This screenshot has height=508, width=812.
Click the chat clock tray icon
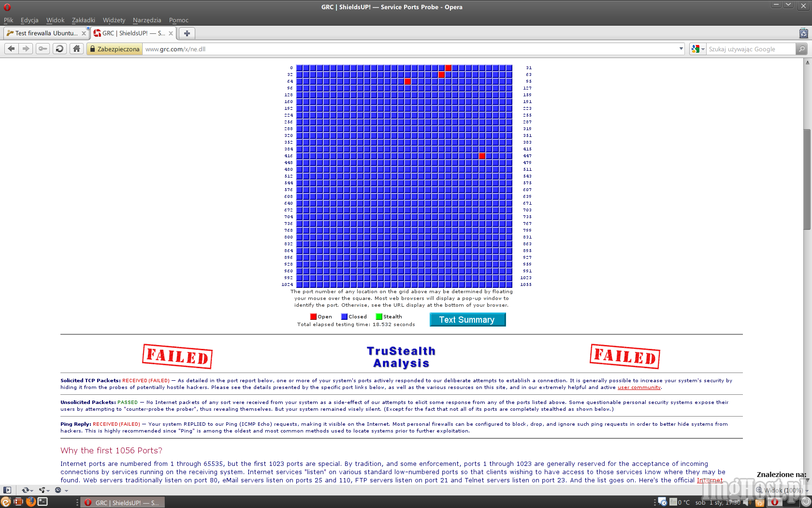(x=663, y=502)
